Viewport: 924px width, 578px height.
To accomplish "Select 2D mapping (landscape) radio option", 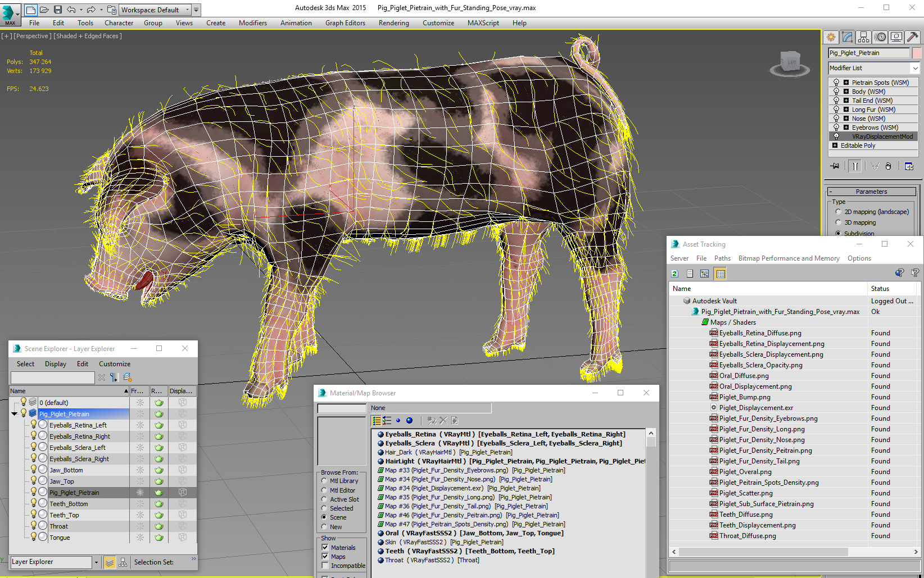I will click(838, 212).
